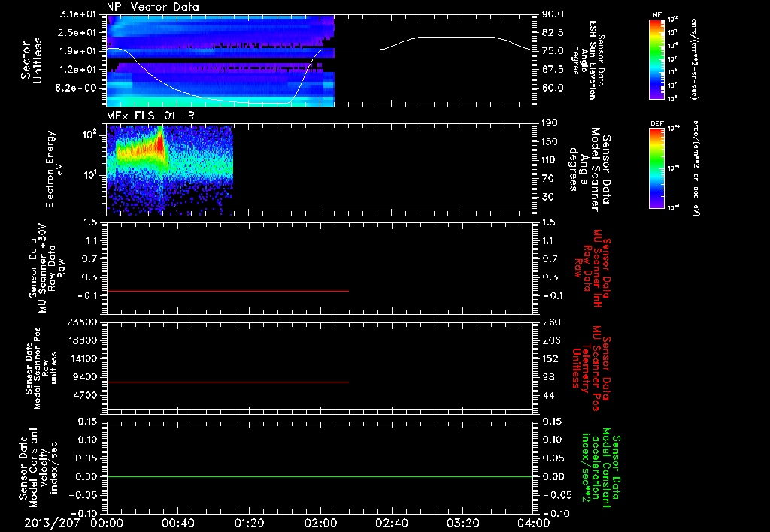
Task: Click the 67.5 sun elevation tick value
Action: pyautogui.click(x=553, y=70)
